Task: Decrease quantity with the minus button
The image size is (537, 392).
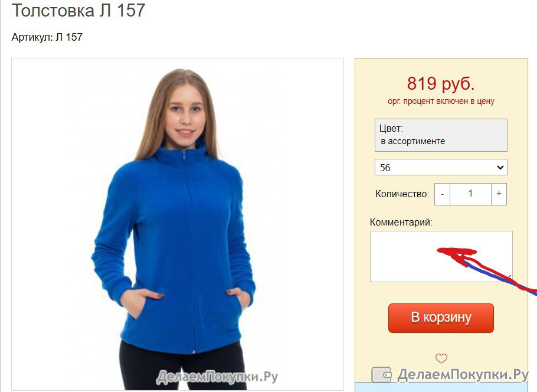Action: (442, 194)
